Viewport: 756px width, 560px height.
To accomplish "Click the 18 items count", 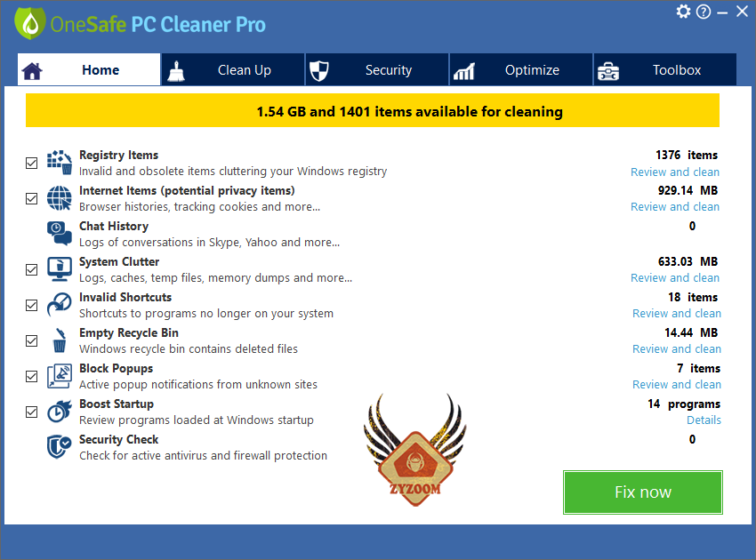I will click(x=693, y=298).
